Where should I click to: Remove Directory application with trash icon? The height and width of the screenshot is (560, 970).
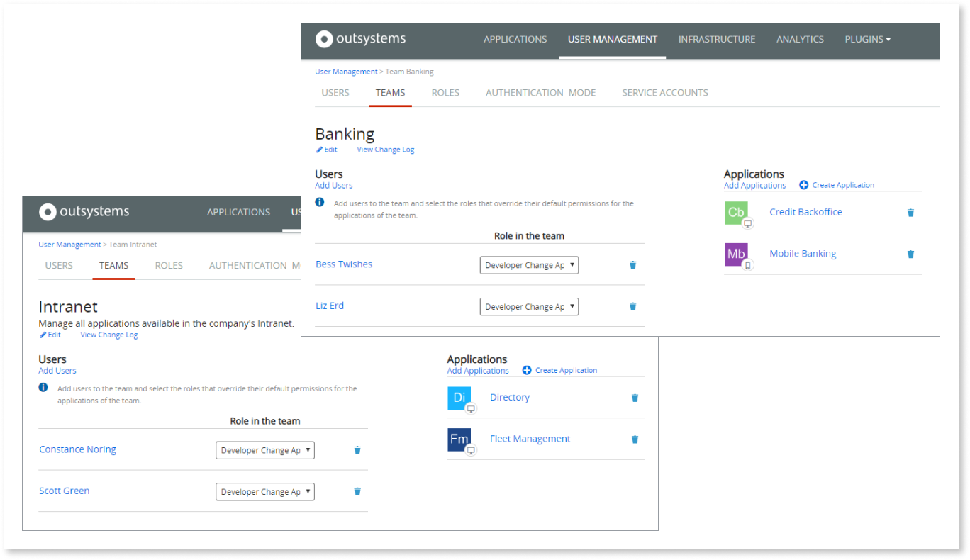click(635, 398)
